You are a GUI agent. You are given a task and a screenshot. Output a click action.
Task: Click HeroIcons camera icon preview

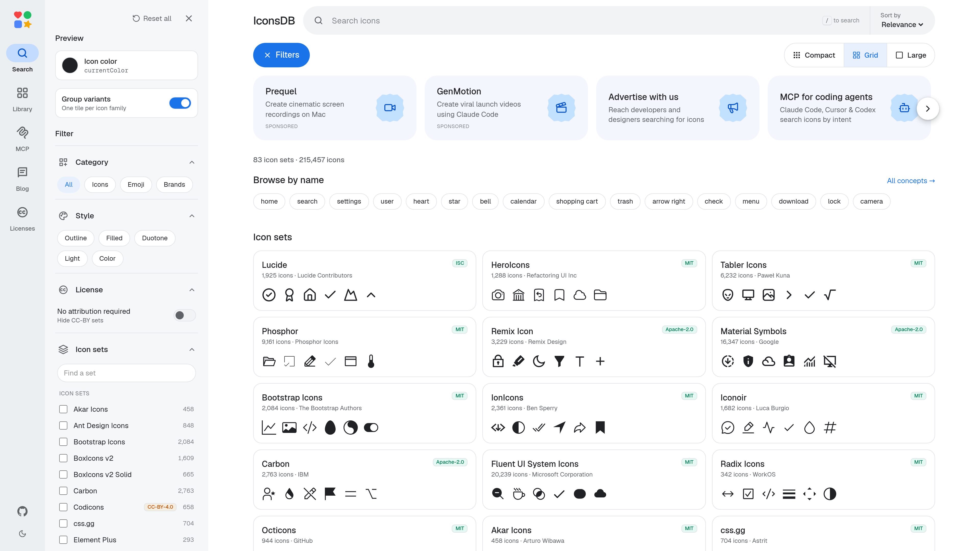(498, 295)
